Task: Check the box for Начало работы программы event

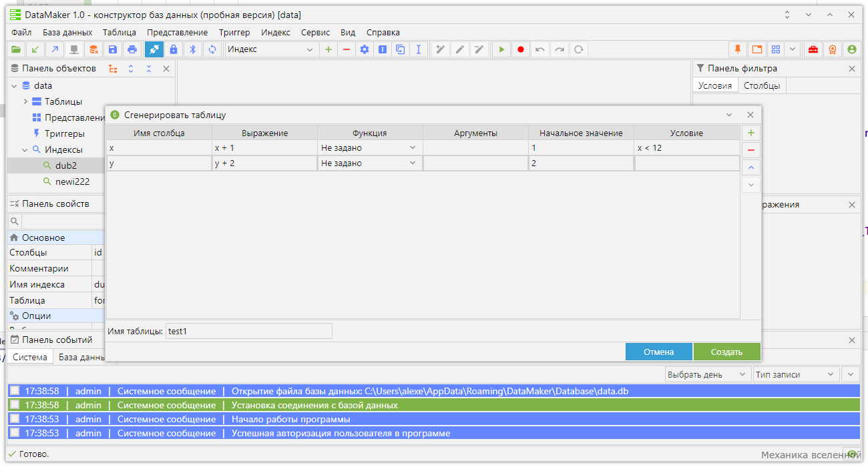Action: (15, 419)
